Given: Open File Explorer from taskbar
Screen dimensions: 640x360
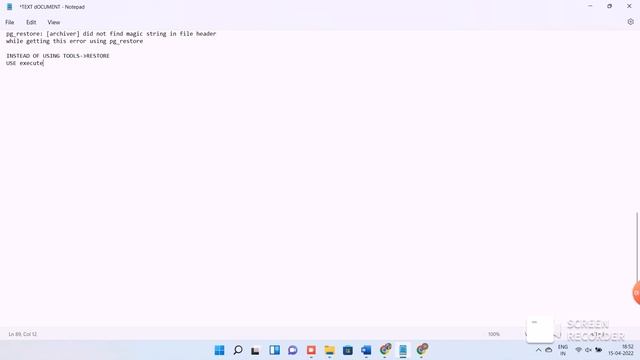Looking at the screenshot, I should pos(329,350).
